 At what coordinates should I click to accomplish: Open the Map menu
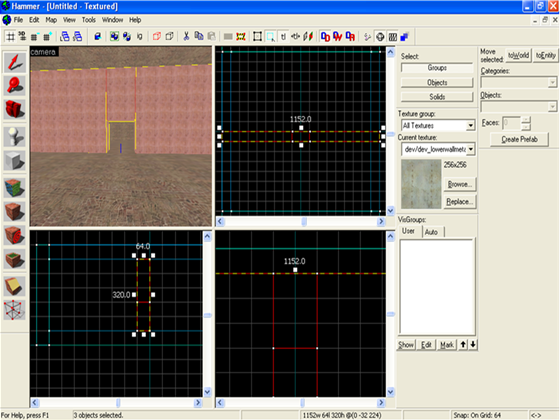tap(51, 20)
